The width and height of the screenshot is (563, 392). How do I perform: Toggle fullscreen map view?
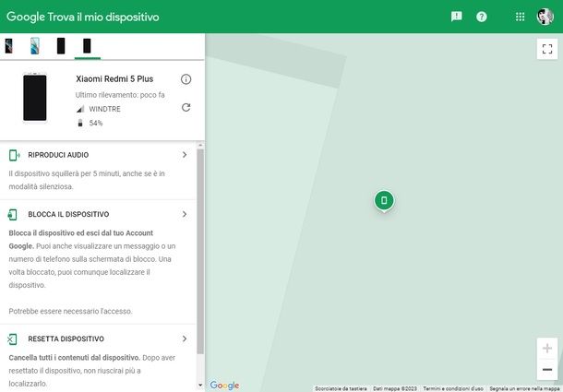[547, 49]
